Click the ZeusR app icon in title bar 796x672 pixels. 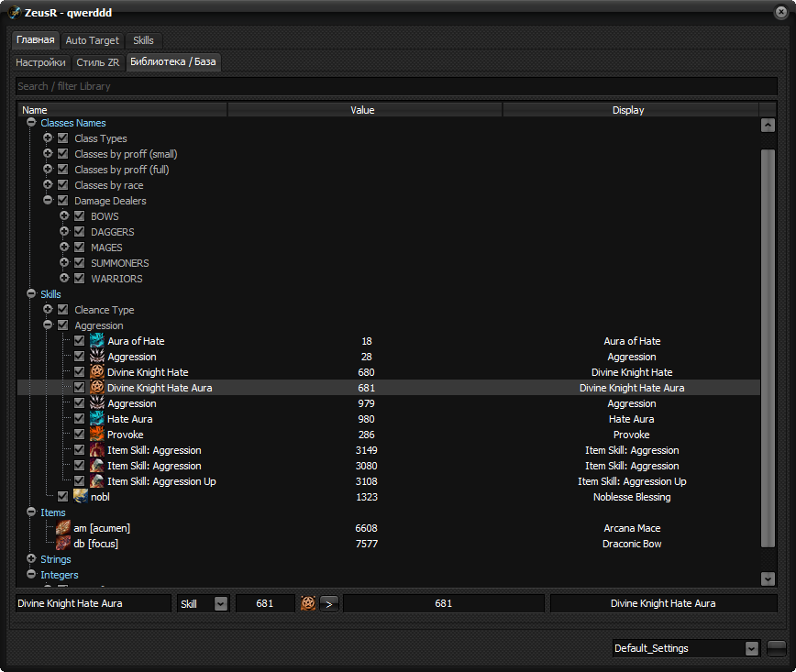pyautogui.click(x=16, y=12)
